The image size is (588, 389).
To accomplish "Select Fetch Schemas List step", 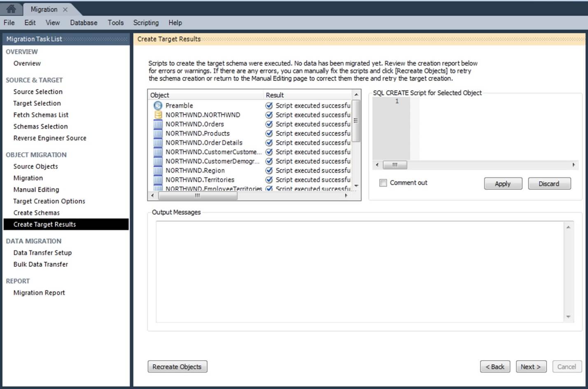I will [41, 115].
